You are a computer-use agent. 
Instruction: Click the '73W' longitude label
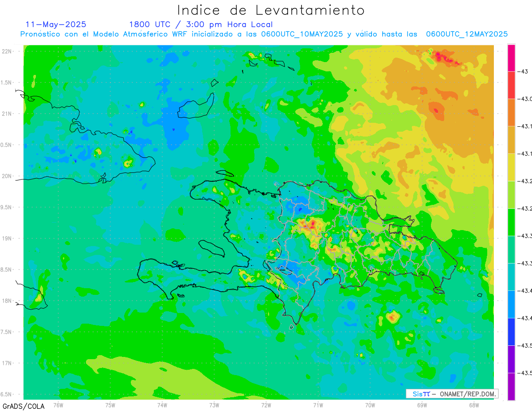[214, 404]
